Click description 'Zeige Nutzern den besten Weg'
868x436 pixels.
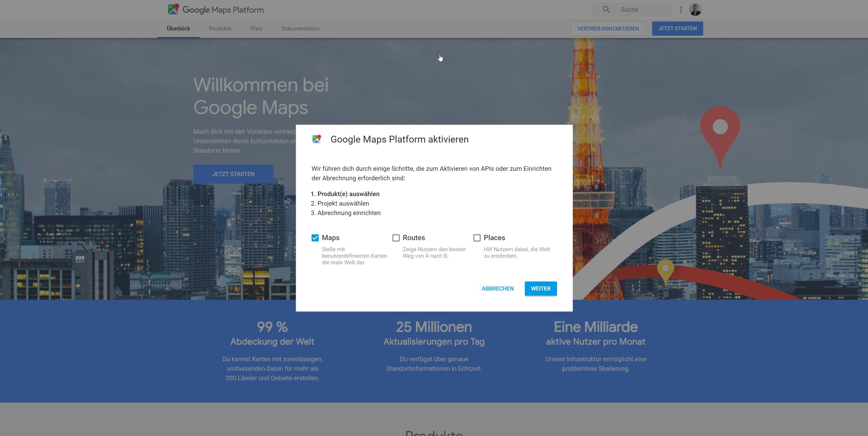[x=434, y=253]
